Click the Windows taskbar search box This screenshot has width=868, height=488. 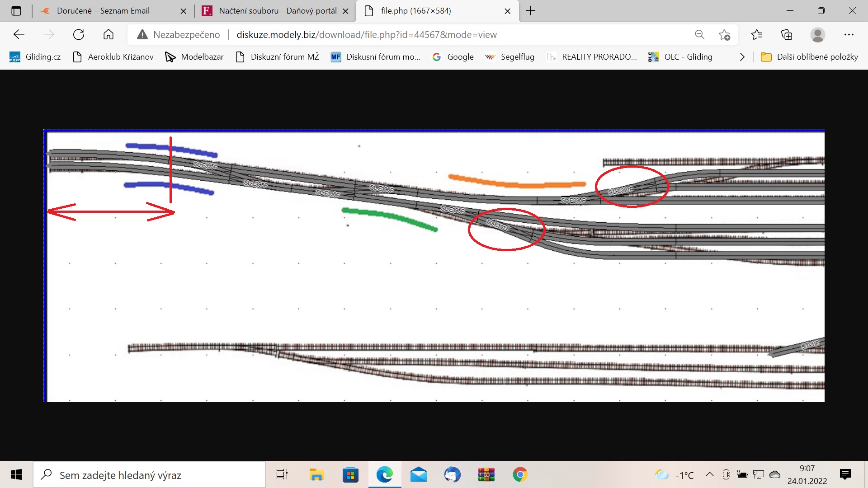(149, 475)
